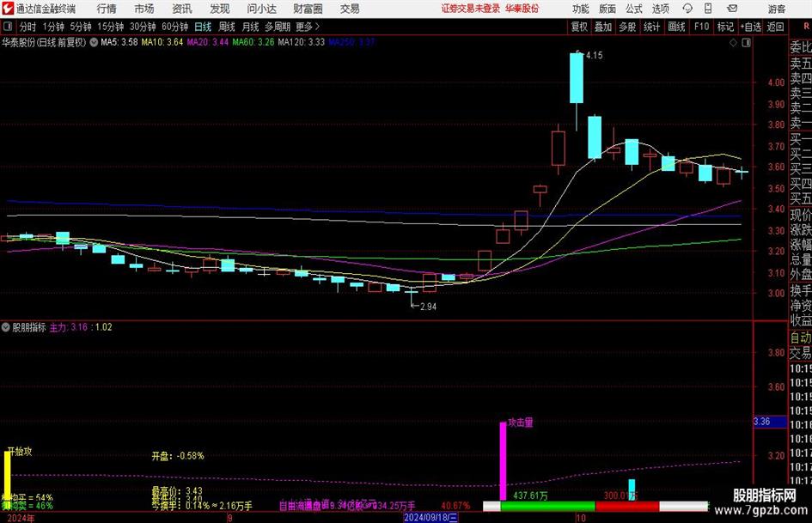Viewport: 812px width, 523px height.
Task: Expand 更多 period options
Action: coord(308,27)
